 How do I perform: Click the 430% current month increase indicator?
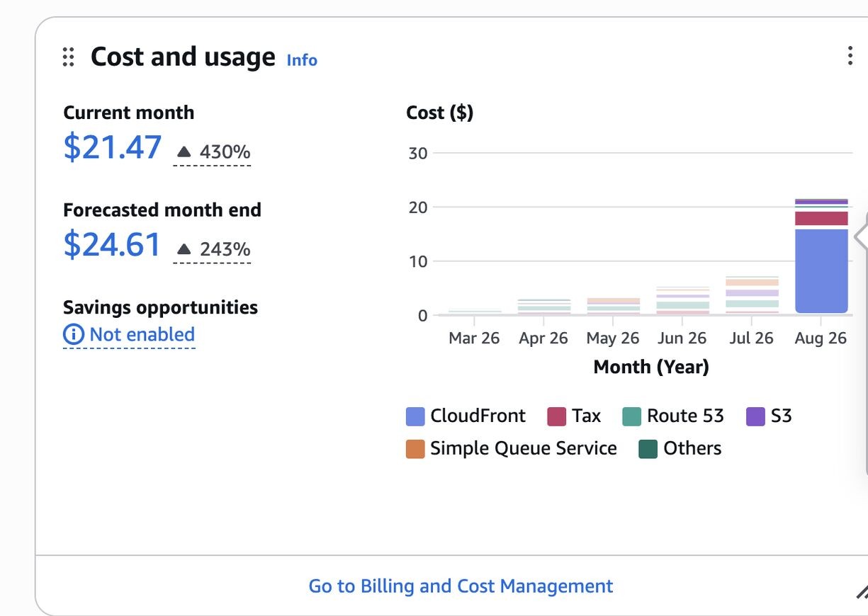[x=212, y=152]
